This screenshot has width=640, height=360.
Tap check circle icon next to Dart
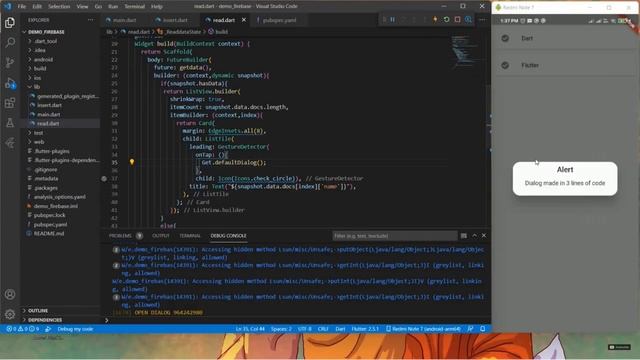[505, 38]
